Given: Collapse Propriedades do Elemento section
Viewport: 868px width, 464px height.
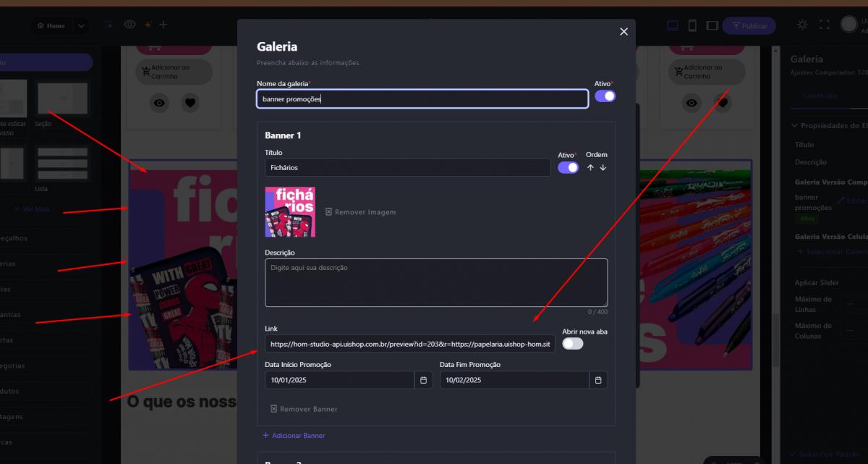Looking at the screenshot, I should 795,125.
